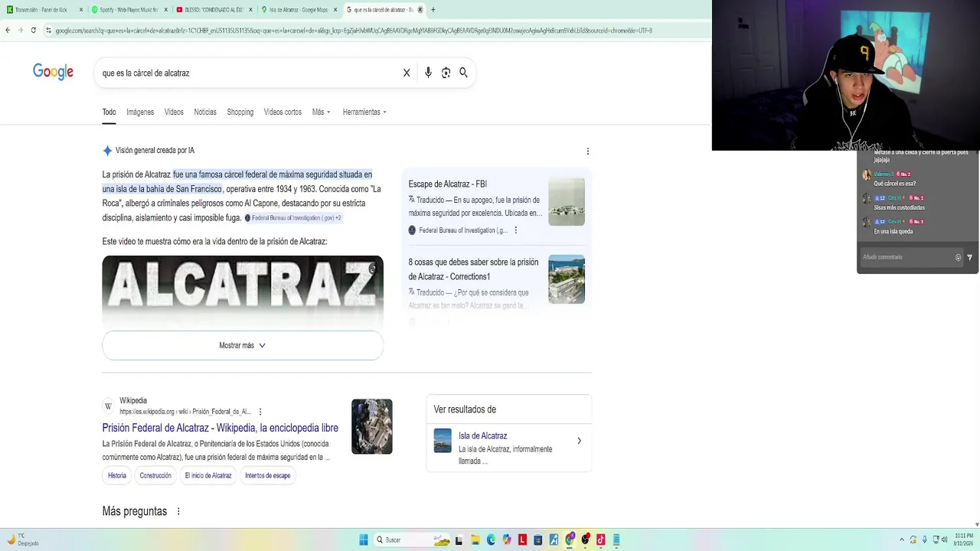Viewport: 980px width, 551px height.
Task: Click emoji icon in chat comment box
Action: pos(958,257)
